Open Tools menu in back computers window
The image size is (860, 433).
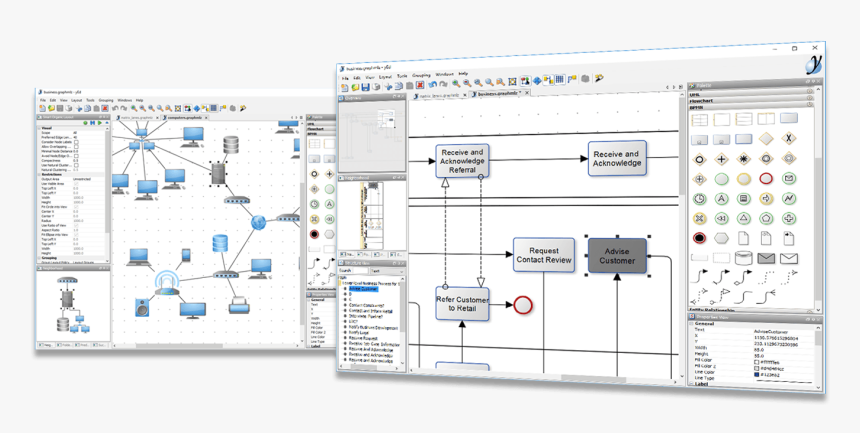click(90, 100)
